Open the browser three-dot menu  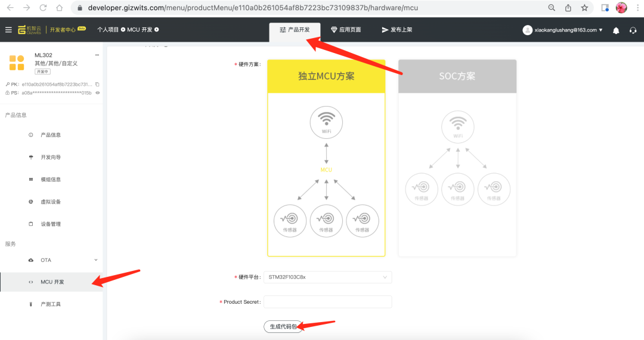point(638,7)
